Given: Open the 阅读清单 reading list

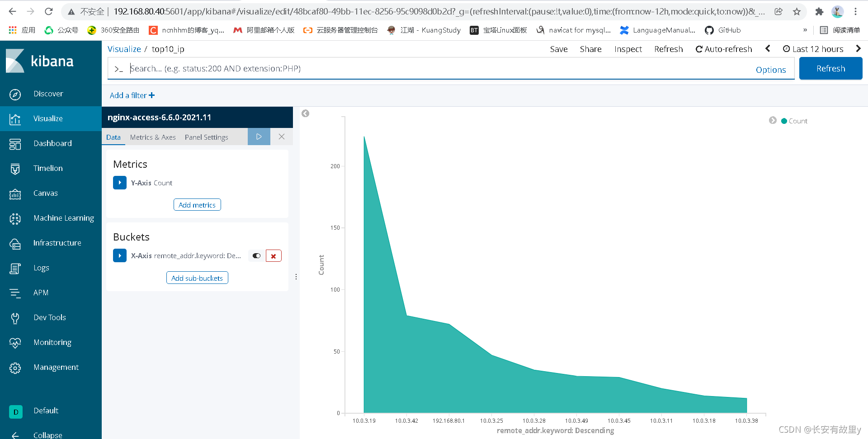Looking at the screenshot, I should point(840,30).
